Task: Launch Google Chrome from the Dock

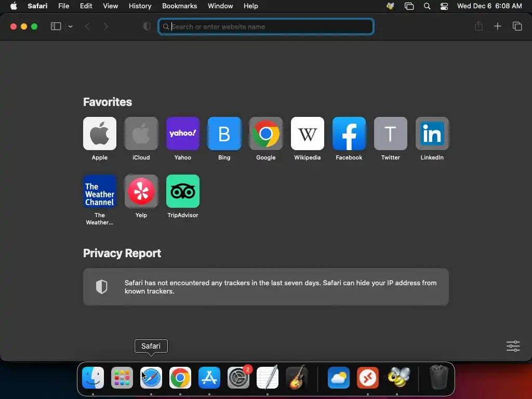Action: [x=180, y=378]
